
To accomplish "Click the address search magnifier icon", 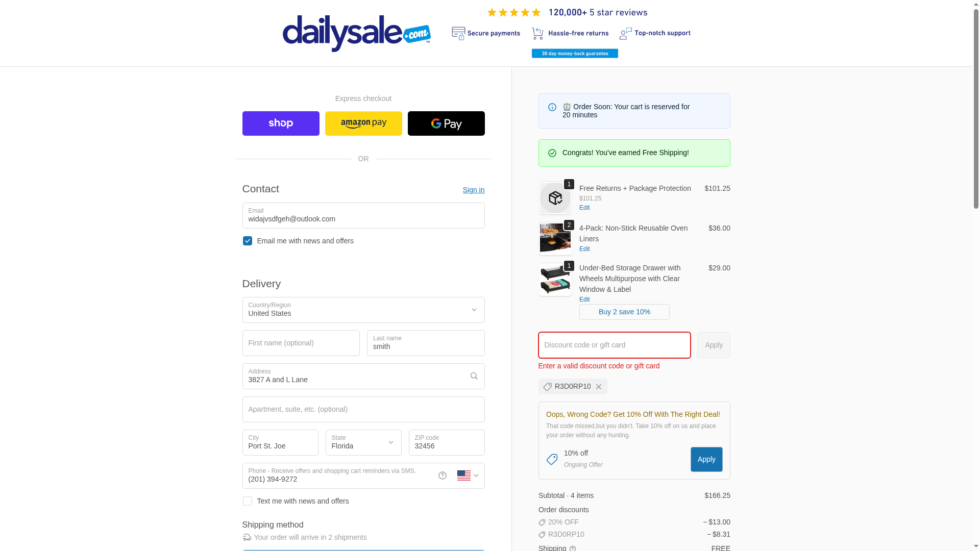I will [474, 376].
